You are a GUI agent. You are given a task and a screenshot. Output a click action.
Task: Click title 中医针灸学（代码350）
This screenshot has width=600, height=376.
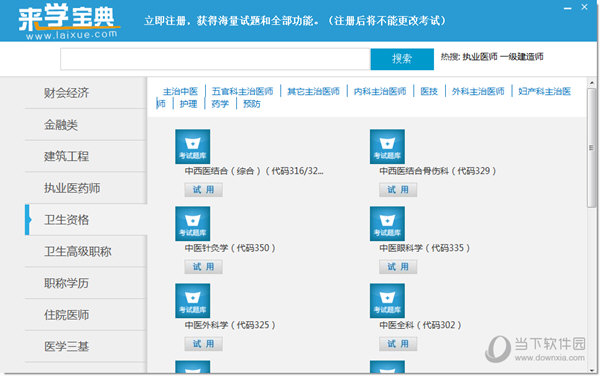click(230, 248)
